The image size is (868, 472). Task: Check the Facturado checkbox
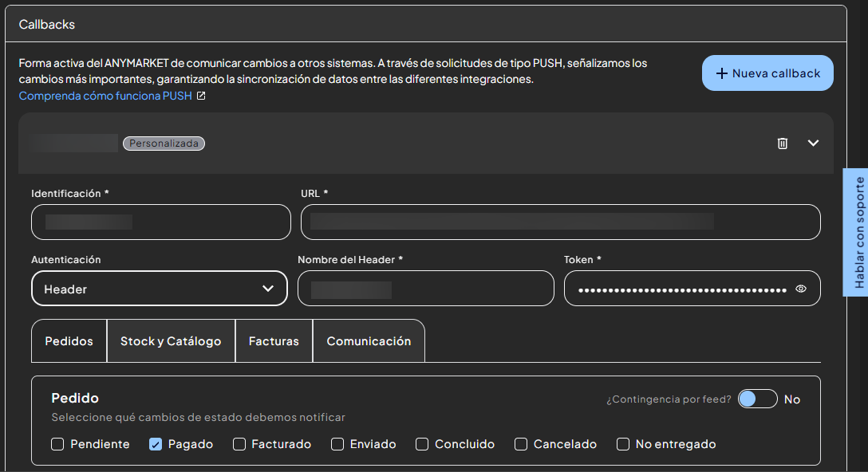tap(239, 444)
